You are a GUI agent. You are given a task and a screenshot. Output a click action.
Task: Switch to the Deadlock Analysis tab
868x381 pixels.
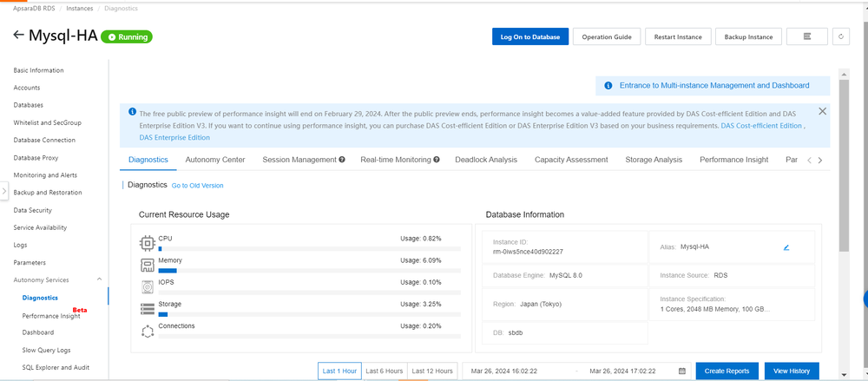tap(485, 160)
